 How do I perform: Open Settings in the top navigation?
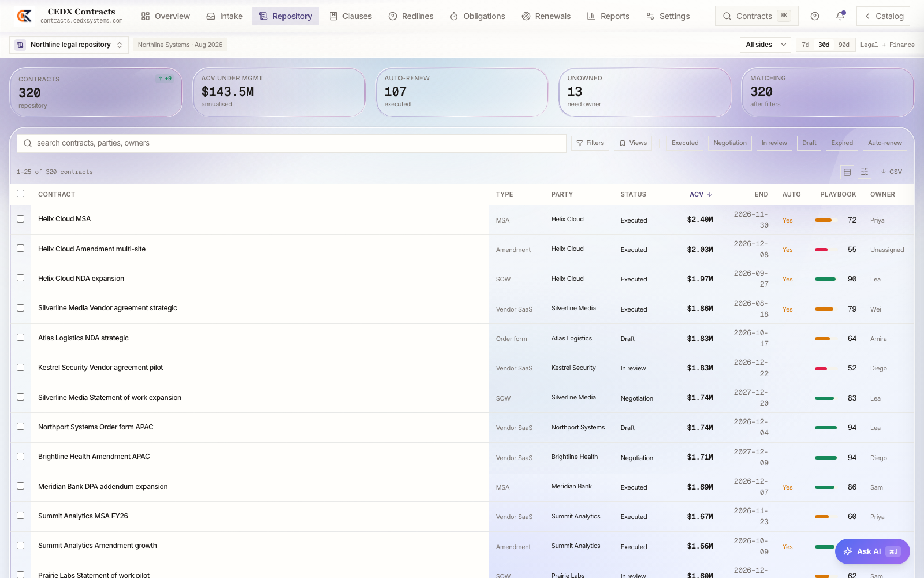[668, 16]
